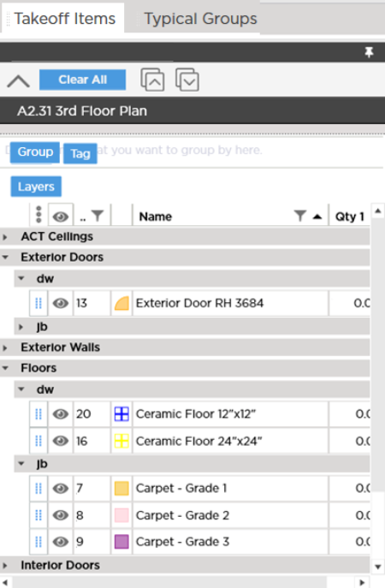This screenshot has width=385, height=588.
Task: Click the Clear All button
Action: click(82, 80)
